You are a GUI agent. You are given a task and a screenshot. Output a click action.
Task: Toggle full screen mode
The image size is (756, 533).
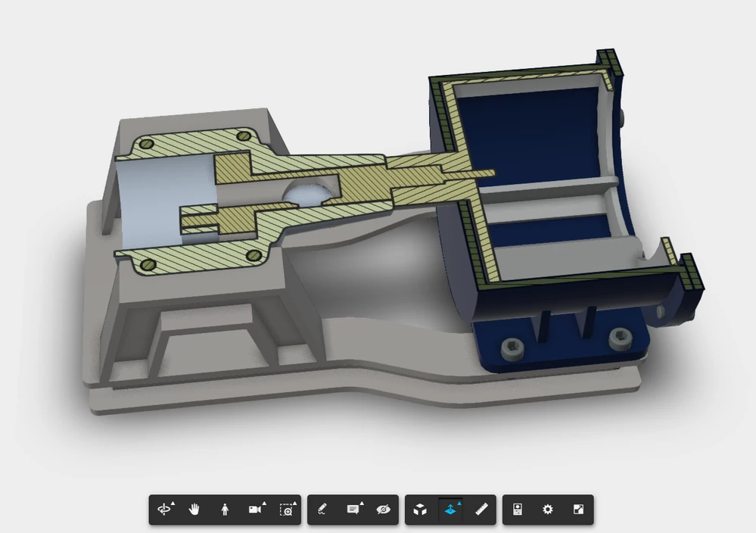(578, 510)
